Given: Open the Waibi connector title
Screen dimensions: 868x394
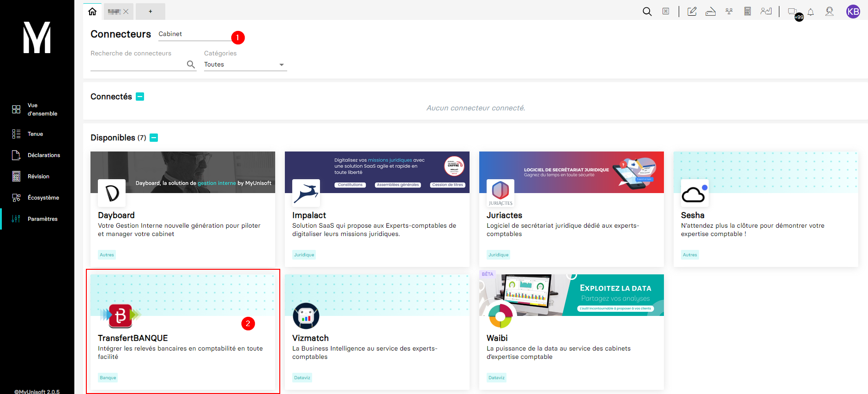Looking at the screenshot, I should pyautogui.click(x=497, y=338).
